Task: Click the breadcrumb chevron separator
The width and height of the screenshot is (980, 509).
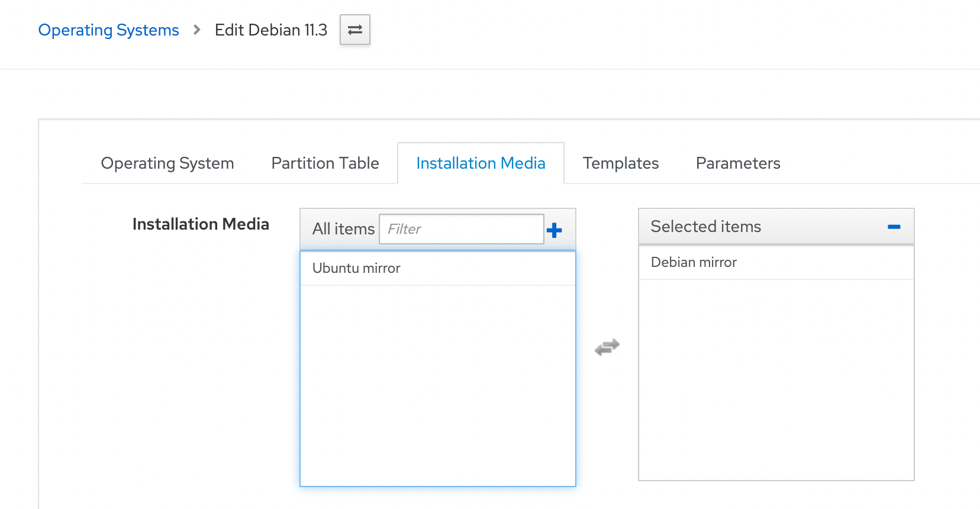Action: pyautogui.click(x=197, y=30)
